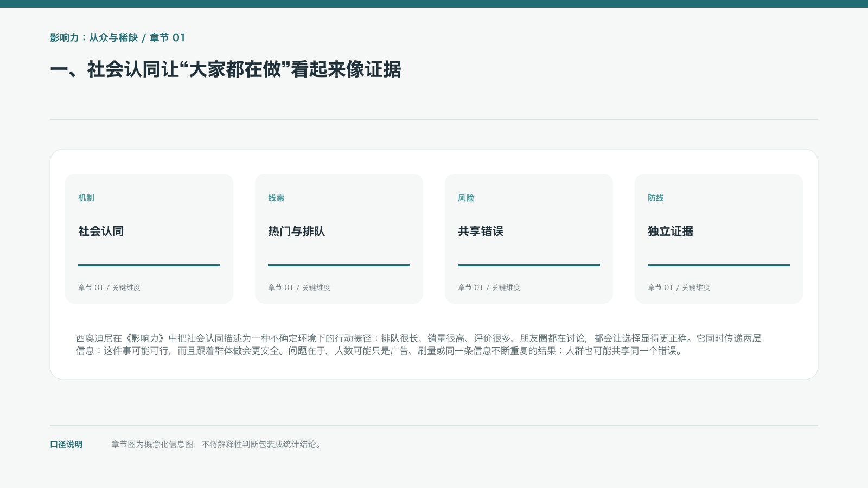This screenshot has height=488, width=868.
Task: Click the '章节 01 / 关键维度' footer under 热门与排队
Action: (x=299, y=287)
